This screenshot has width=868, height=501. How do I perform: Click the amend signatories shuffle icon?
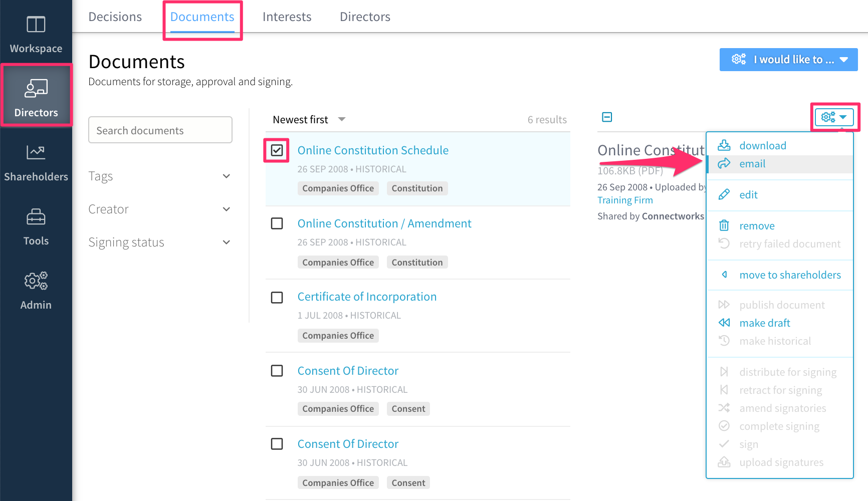[724, 408]
